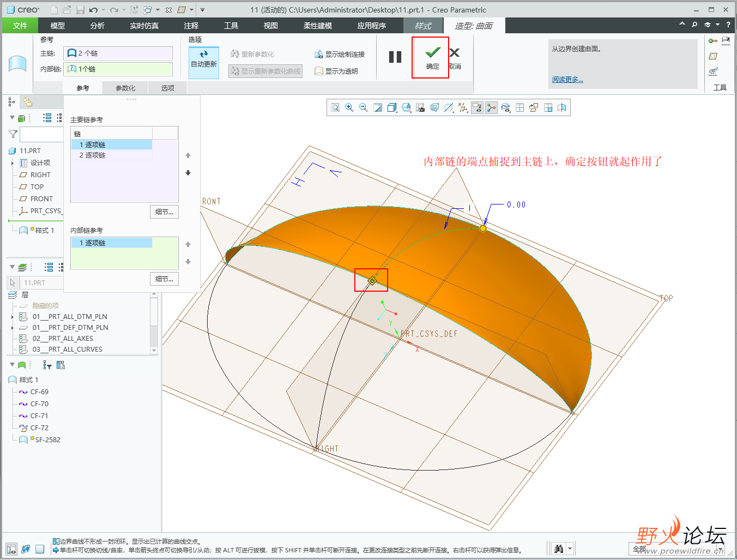Click the binoculars search icon in status bar

click(x=559, y=549)
